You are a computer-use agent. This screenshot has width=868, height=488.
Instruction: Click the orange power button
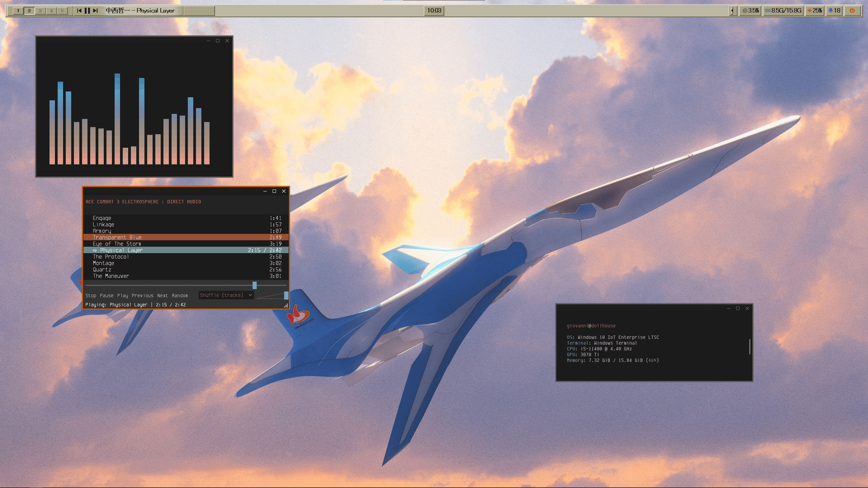pyautogui.click(x=852, y=11)
